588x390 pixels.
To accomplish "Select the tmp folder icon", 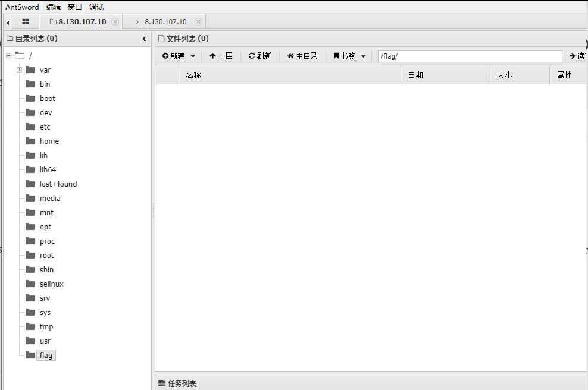I will 30,326.
